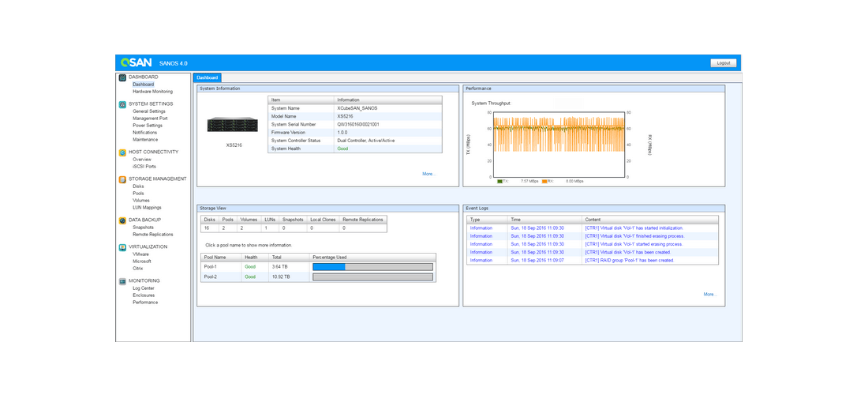Click the QSAN logo in header

[x=137, y=62]
